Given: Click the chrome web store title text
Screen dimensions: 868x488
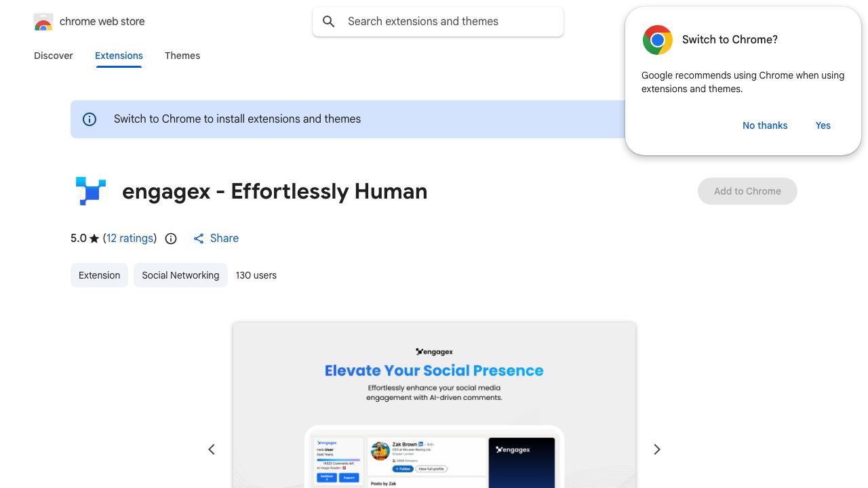Looking at the screenshot, I should point(102,22).
